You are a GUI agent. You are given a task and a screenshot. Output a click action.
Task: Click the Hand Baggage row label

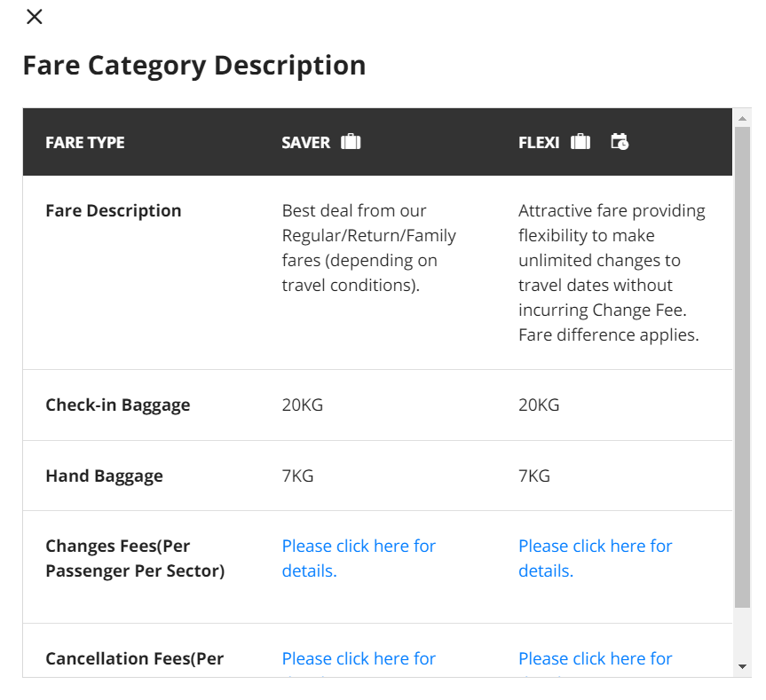pyautogui.click(x=104, y=476)
